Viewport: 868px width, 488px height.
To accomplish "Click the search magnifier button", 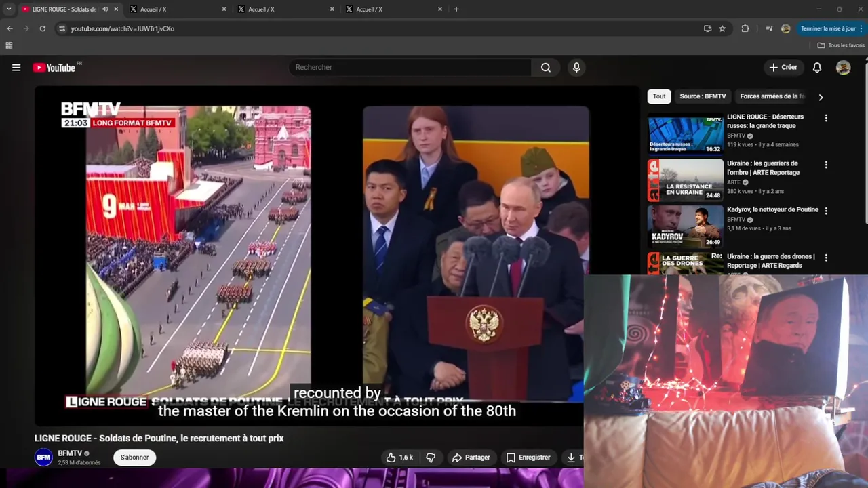I will (546, 68).
